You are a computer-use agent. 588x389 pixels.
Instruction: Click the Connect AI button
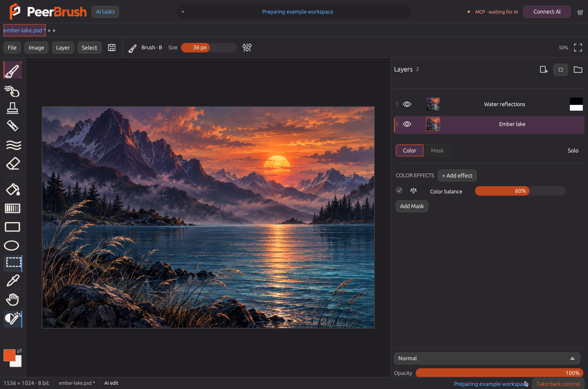click(547, 12)
